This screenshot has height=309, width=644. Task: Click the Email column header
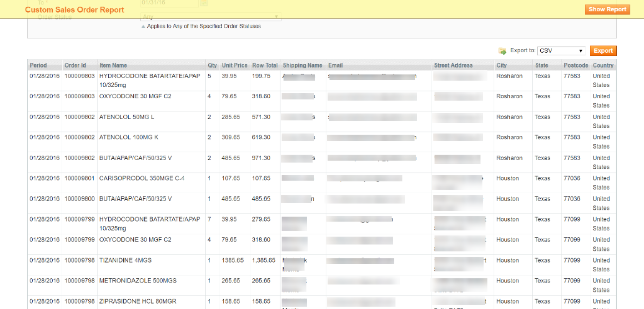(x=335, y=65)
